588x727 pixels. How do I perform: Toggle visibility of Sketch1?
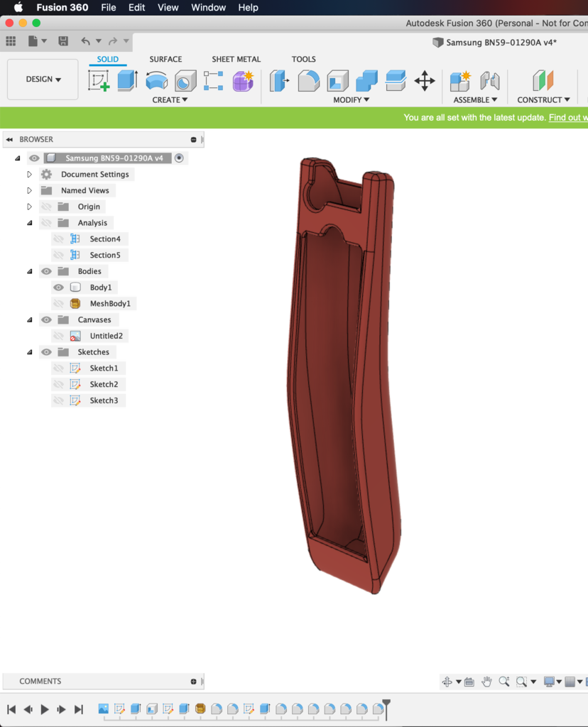coord(58,368)
